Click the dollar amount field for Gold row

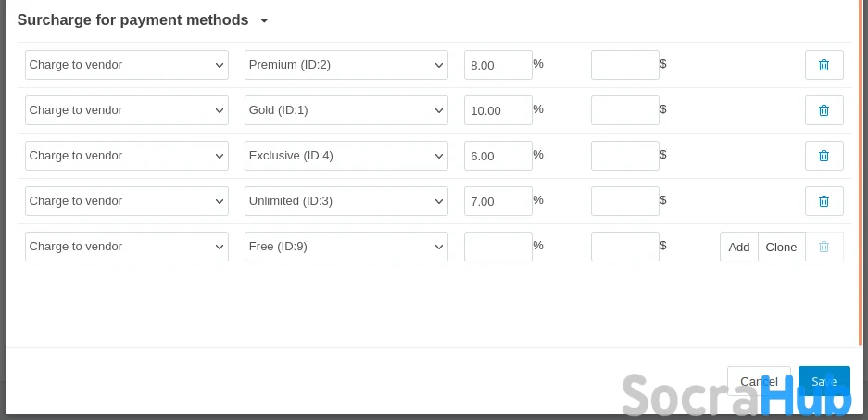coord(624,110)
